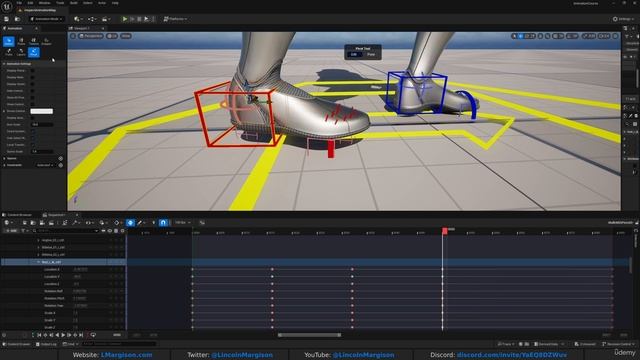Open the Help menu
640x360 pixels.
(x=115, y=3)
